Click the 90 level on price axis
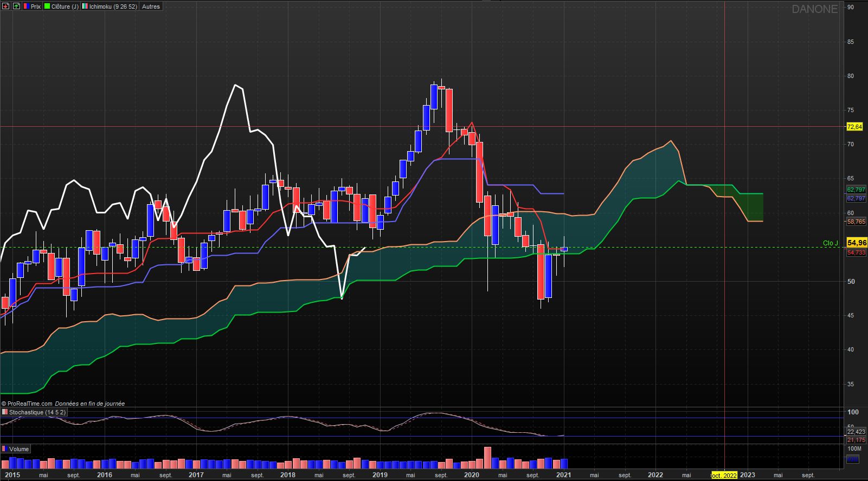This screenshot has width=868, height=481. pyautogui.click(x=851, y=7)
